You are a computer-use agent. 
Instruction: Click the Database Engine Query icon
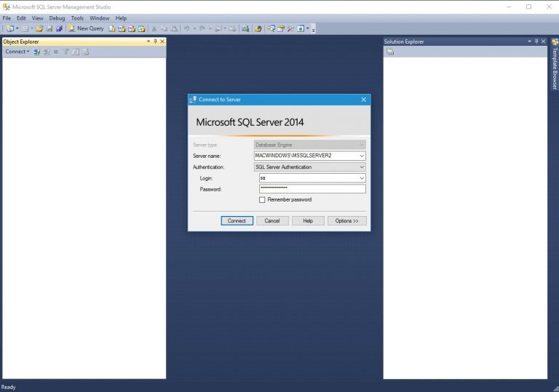[x=112, y=28]
